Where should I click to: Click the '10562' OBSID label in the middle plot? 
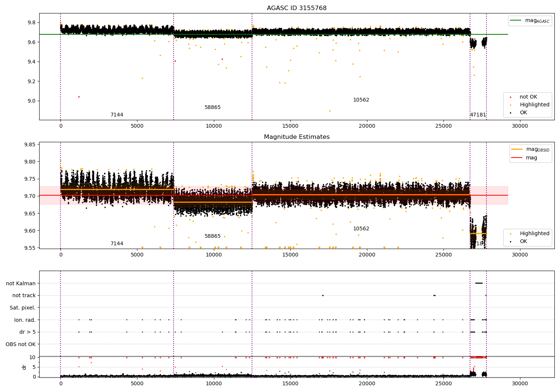click(361, 229)
